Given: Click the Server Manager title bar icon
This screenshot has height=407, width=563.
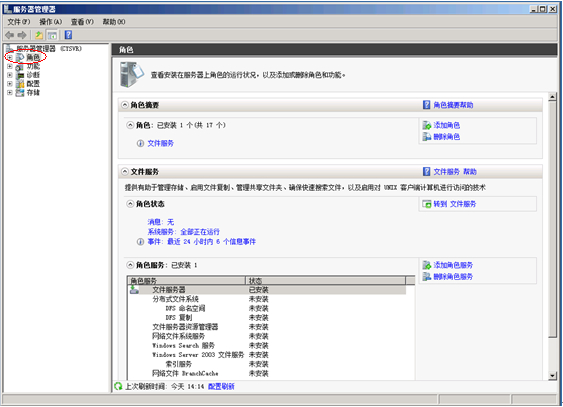Looking at the screenshot, I should (8, 9).
